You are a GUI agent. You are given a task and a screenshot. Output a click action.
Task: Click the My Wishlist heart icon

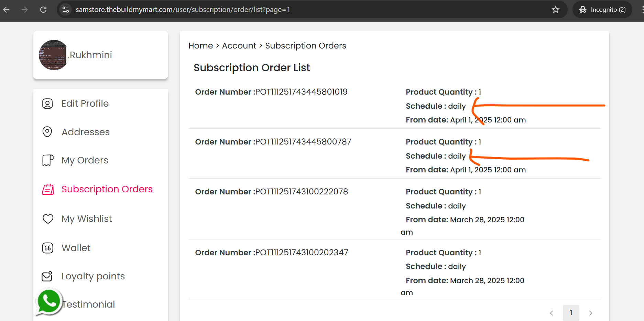[48, 219]
